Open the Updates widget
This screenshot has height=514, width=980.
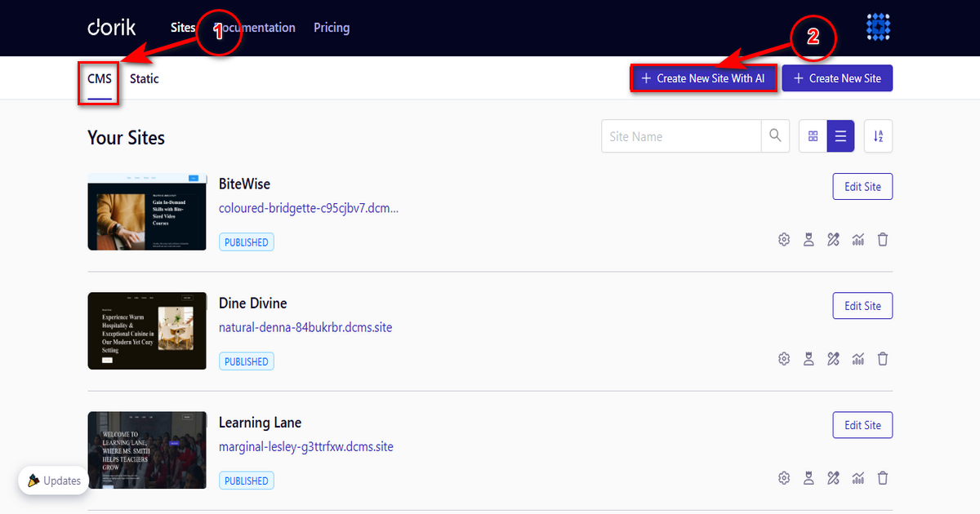tap(53, 481)
